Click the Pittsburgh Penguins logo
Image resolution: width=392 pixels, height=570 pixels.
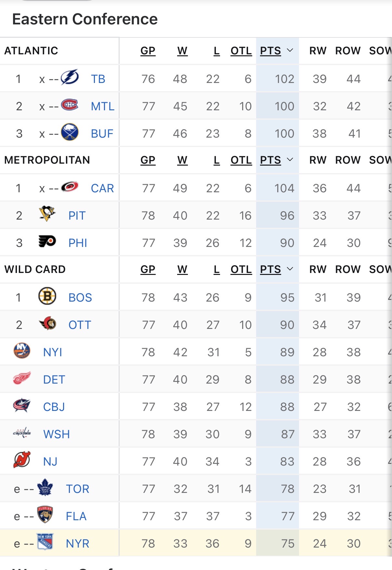pyautogui.click(x=47, y=214)
